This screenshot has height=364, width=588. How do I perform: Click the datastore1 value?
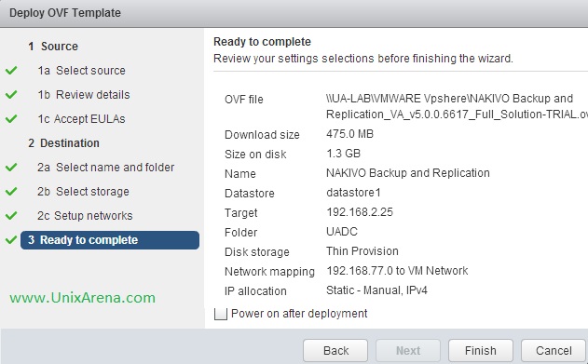353,193
